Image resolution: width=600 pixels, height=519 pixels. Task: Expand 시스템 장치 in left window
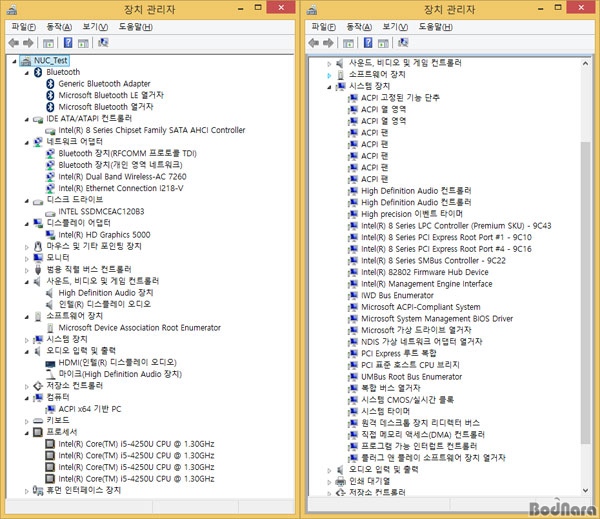pos(26,340)
